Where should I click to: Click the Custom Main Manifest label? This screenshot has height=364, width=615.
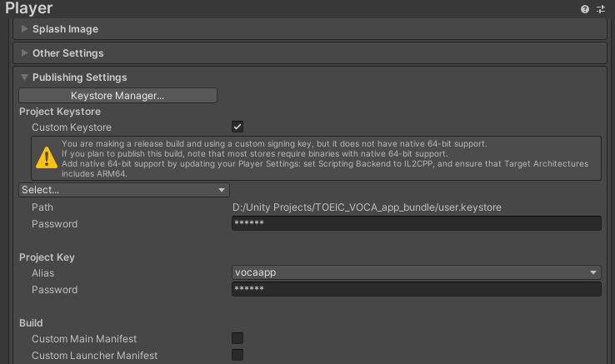click(x=84, y=339)
